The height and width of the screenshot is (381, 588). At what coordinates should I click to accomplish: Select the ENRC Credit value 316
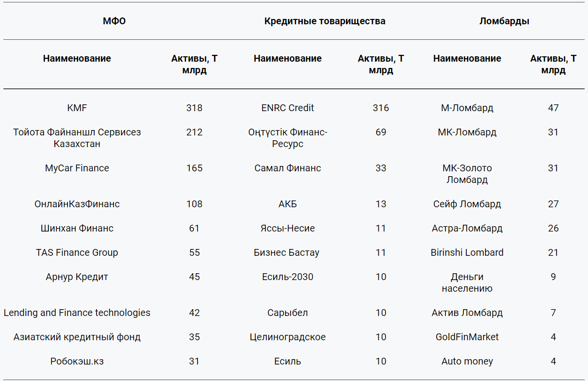pyautogui.click(x=381, y=108)
